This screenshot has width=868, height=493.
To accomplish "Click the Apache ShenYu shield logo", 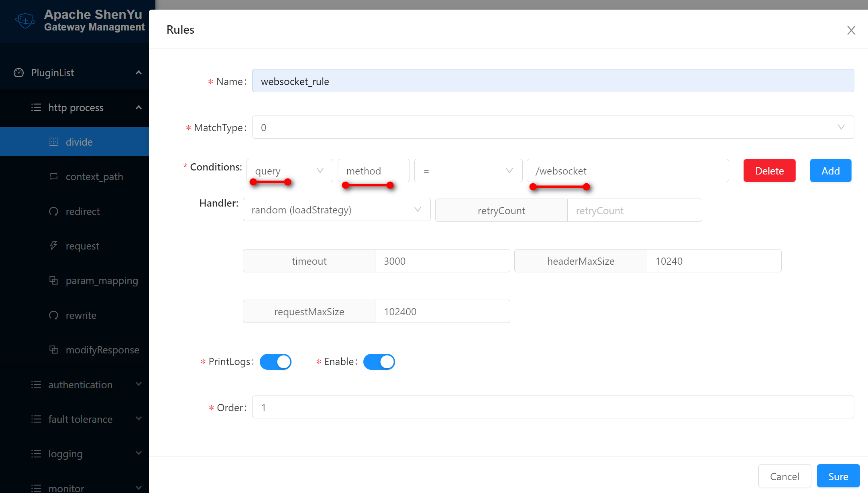I will [25, 20].
